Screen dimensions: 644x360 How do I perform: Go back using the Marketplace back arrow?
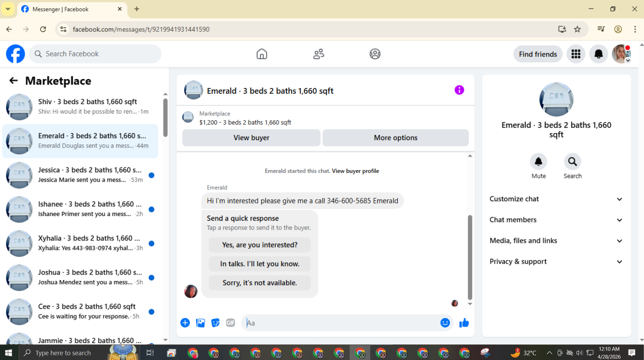pos(13,81)
